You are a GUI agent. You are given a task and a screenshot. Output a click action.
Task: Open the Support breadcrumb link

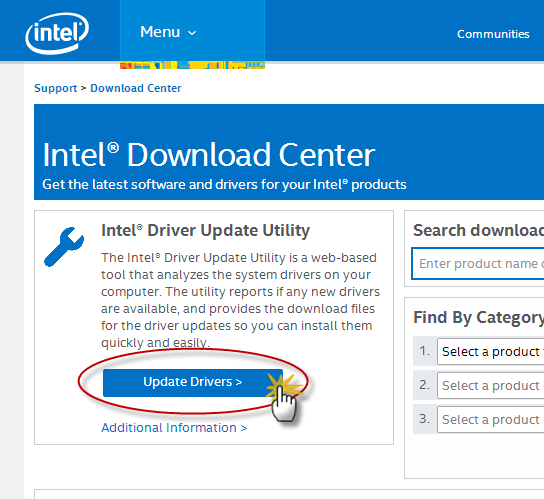[56, 88]
